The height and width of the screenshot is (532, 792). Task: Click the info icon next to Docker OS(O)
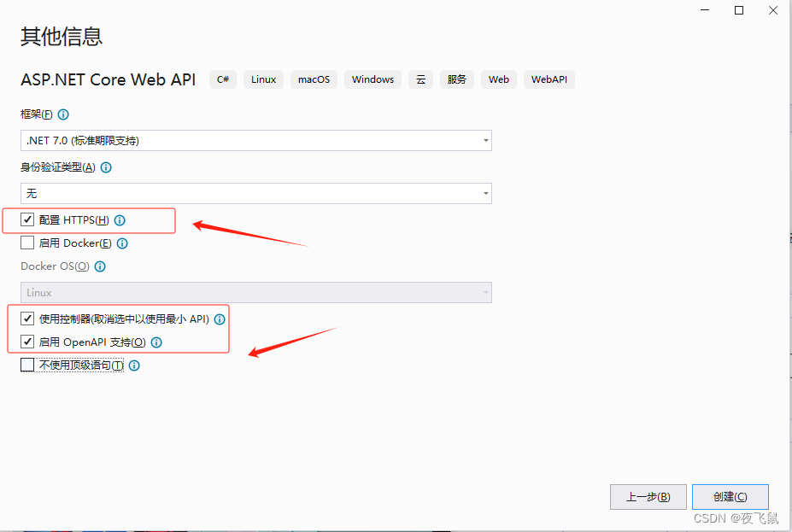pos(100,266)
